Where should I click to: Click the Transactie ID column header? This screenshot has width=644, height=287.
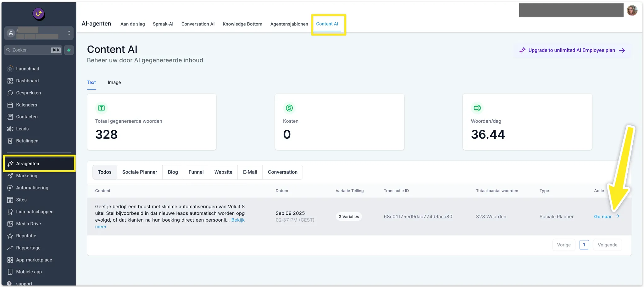396,190
